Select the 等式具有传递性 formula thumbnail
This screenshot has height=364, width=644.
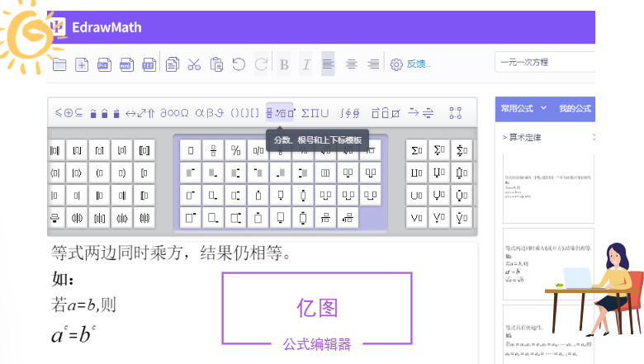coord(548,333)
